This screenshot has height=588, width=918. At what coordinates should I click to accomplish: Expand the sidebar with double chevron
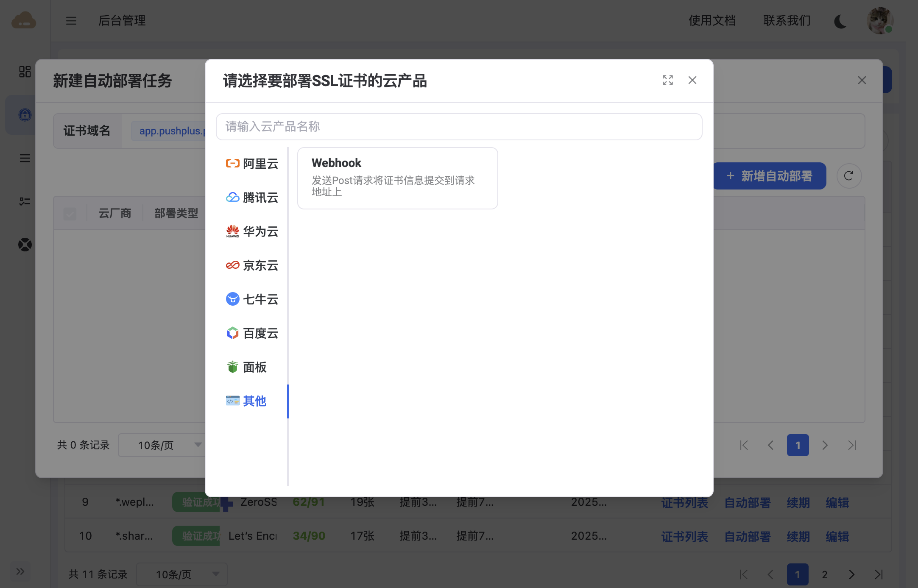click(20, 571)
